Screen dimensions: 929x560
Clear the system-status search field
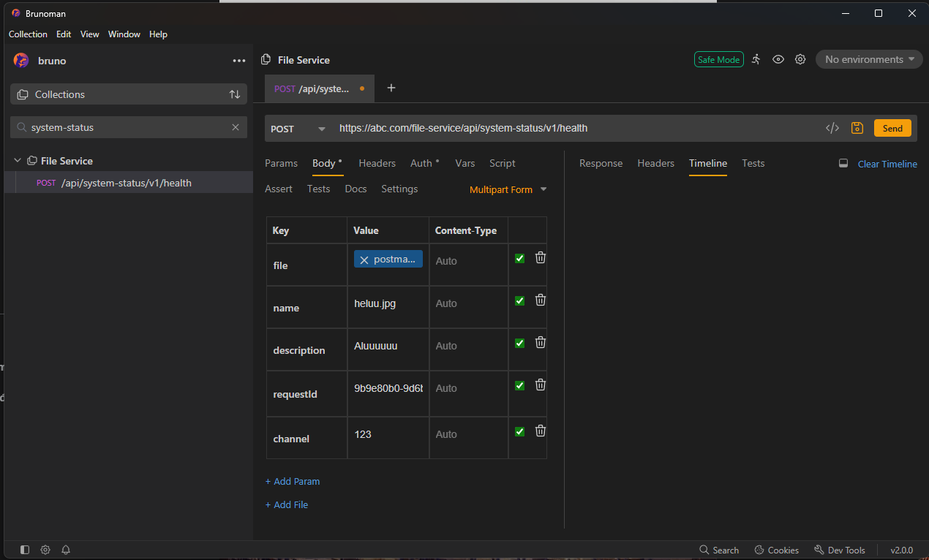[235, 127]
